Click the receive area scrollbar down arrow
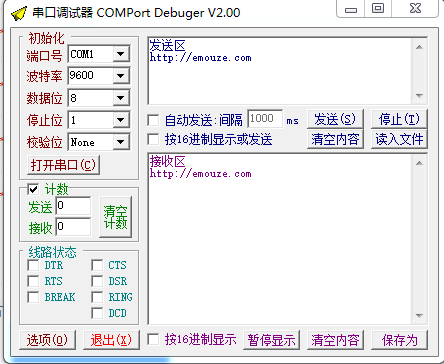Viewport: 444px width, 364px height. (419, 315)
